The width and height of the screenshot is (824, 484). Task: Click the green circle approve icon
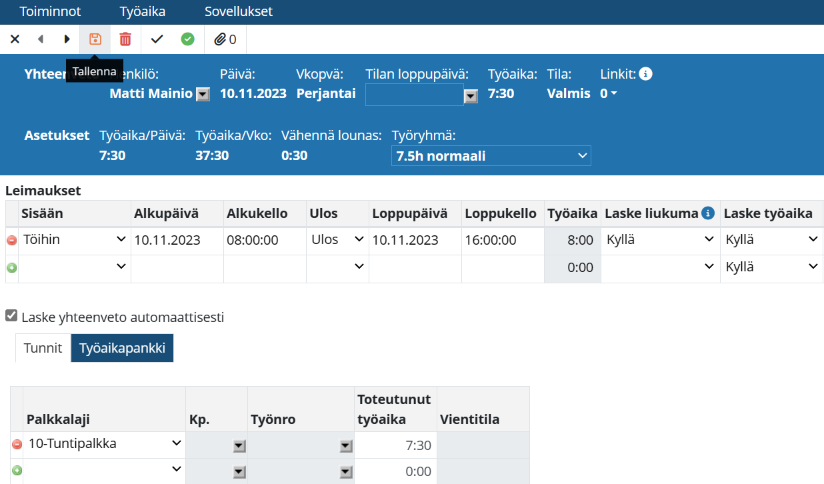click(x=187, y=39)
